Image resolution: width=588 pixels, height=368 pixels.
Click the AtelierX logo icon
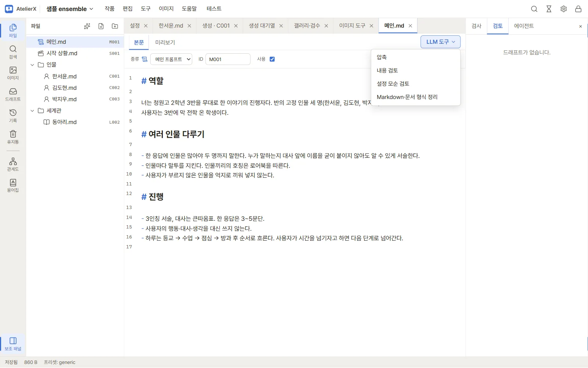click(9, 9)
